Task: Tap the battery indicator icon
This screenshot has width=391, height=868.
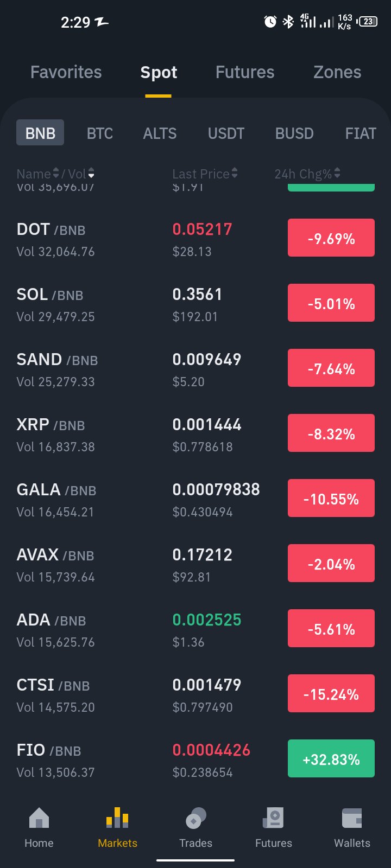Action: [x=368, y=22]
